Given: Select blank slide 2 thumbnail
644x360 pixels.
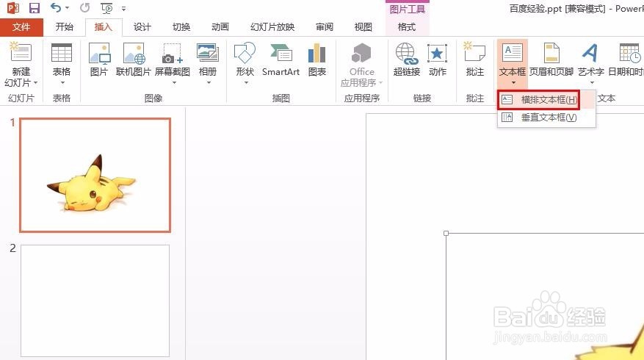Looking at the screenshot, I should [95, 300].
